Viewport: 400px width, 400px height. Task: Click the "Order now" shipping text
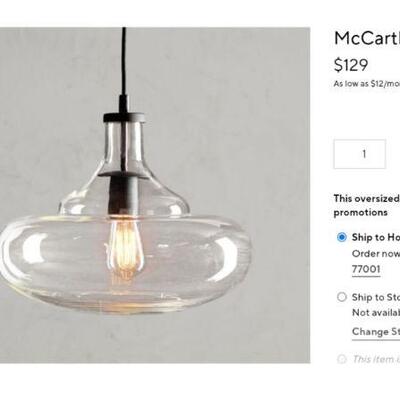tap(376, 253)
